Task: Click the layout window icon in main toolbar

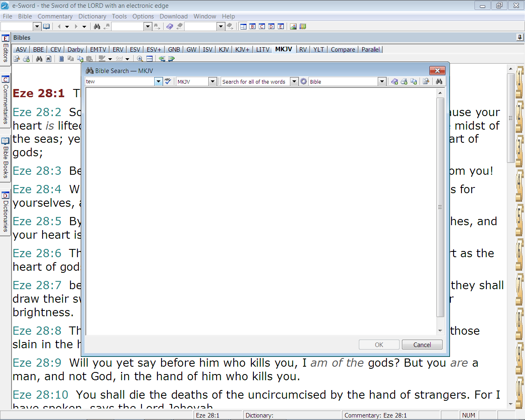Action: click(243, 26)
